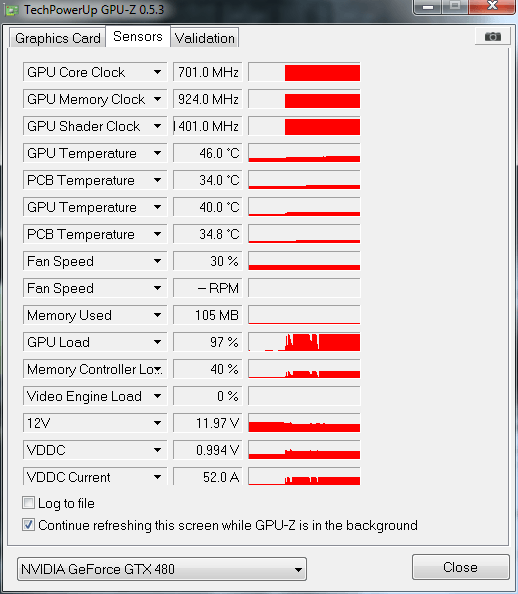Open the Video Engine Load dropdown

click(158, 396)
